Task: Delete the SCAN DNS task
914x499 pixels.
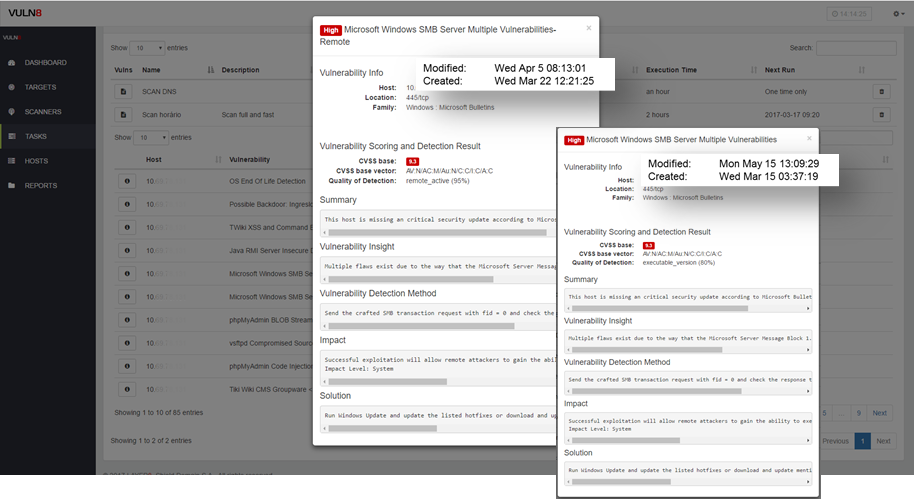Action: (881, 92)
